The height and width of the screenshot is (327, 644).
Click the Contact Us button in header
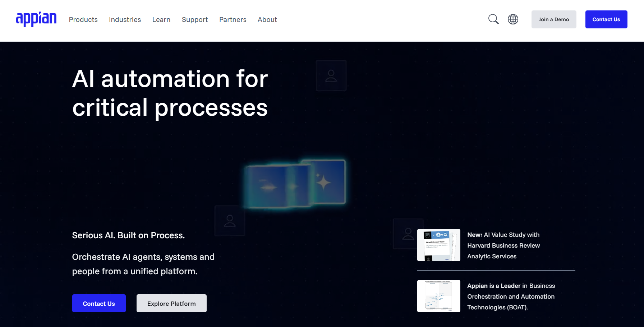pos(606,19)
